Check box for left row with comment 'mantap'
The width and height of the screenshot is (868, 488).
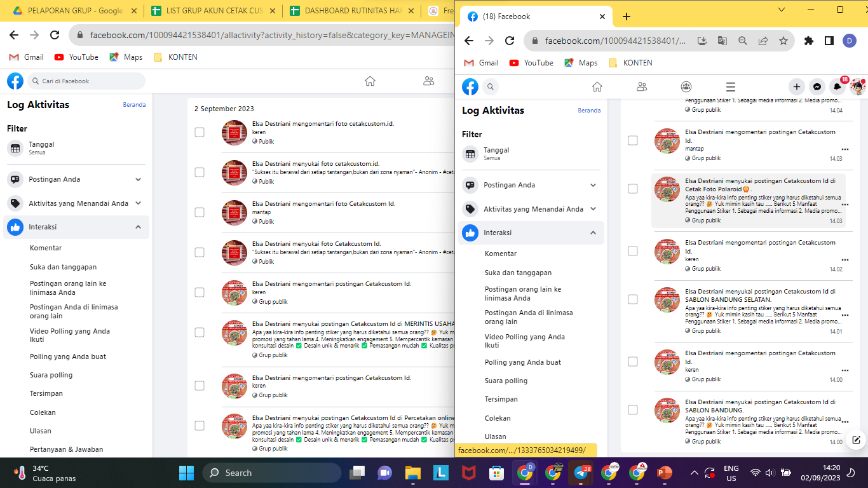click(200, 212)
